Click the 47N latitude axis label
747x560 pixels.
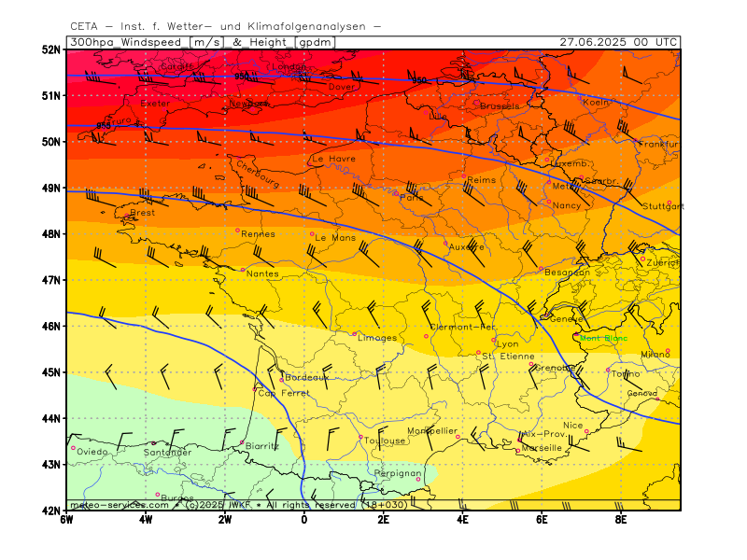(51, 280)
